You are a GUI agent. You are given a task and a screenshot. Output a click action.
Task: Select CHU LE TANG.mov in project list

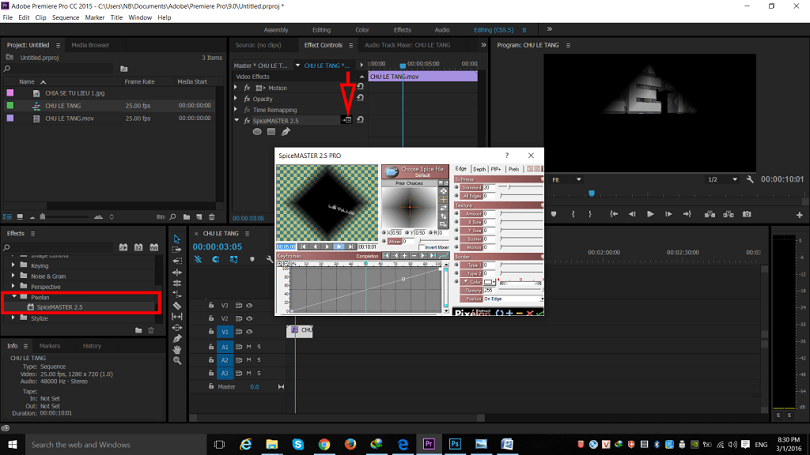point(69,118)
